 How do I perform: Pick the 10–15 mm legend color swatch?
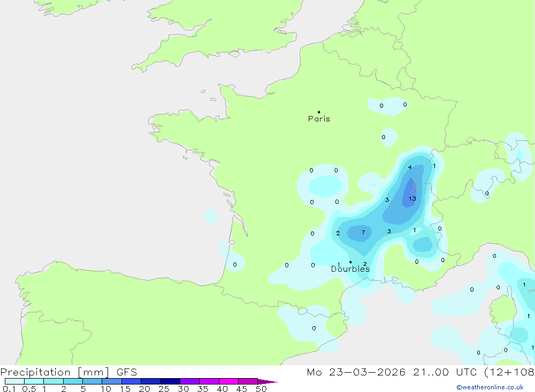click(112, 381)
